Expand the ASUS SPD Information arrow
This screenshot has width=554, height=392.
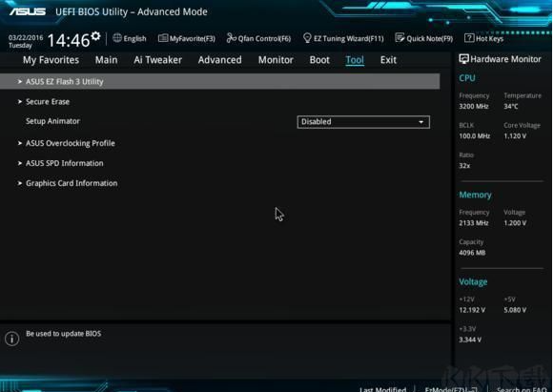click(20, 163)
